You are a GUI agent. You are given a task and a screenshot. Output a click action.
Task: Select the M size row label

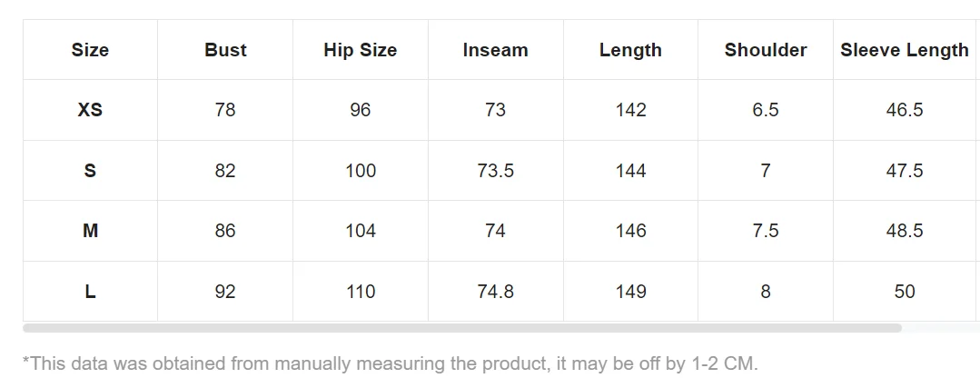(90, 231)
